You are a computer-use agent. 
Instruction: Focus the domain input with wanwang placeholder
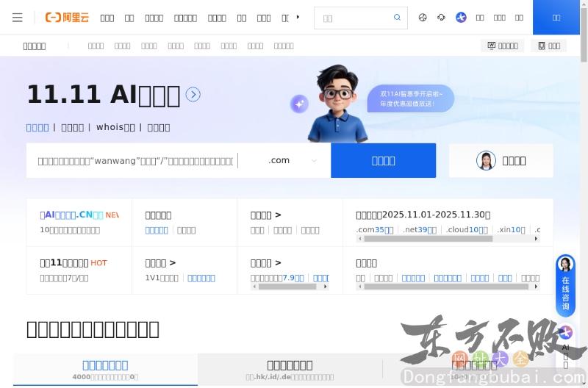coord(135,161)
